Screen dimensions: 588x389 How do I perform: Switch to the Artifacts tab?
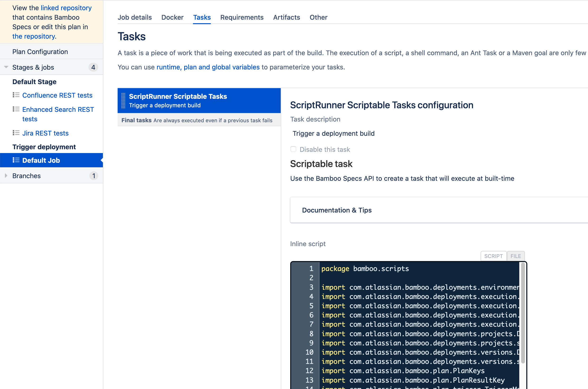tap(286, 17)
